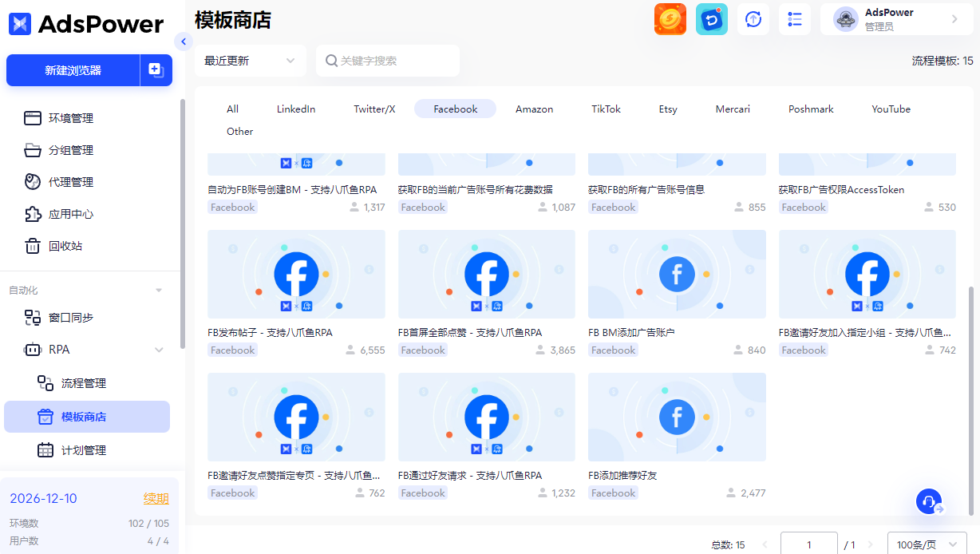Open the 最近更新 sort dropdown
This screenshot has width=980, height=554.
[x=251, y=60]
